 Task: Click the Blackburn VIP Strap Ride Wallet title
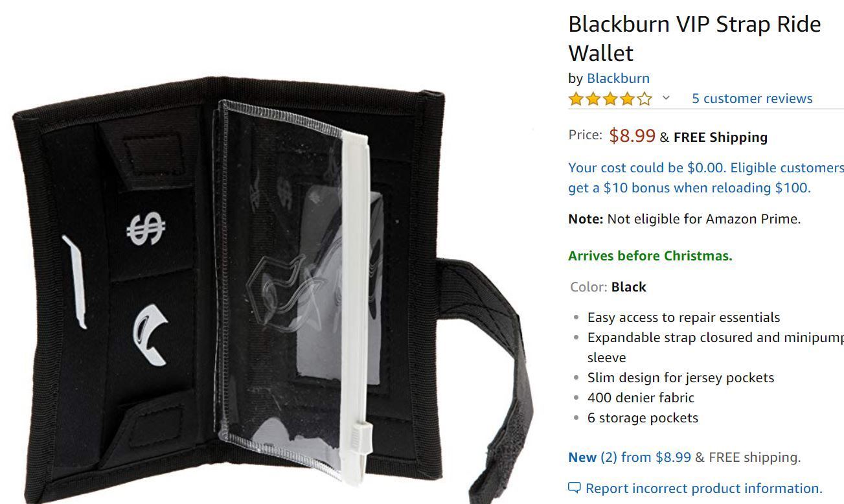pos(694,38)
